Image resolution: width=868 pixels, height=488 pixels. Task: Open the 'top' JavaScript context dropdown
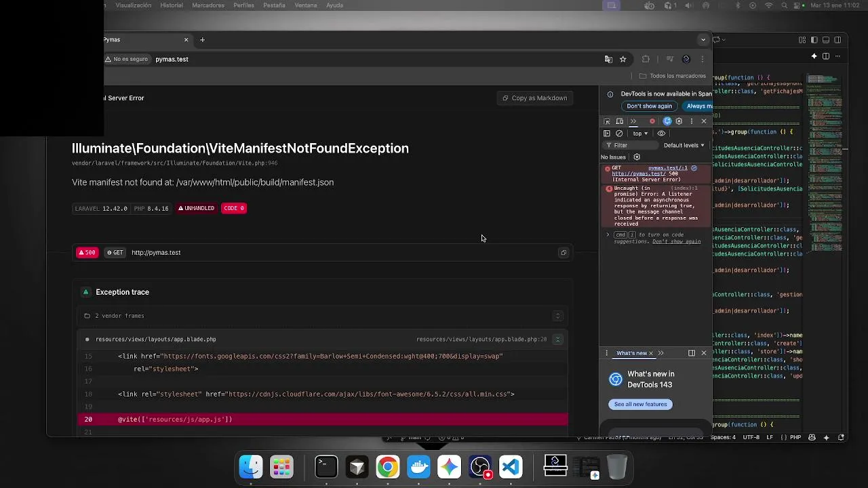click(x=640, y=134)
